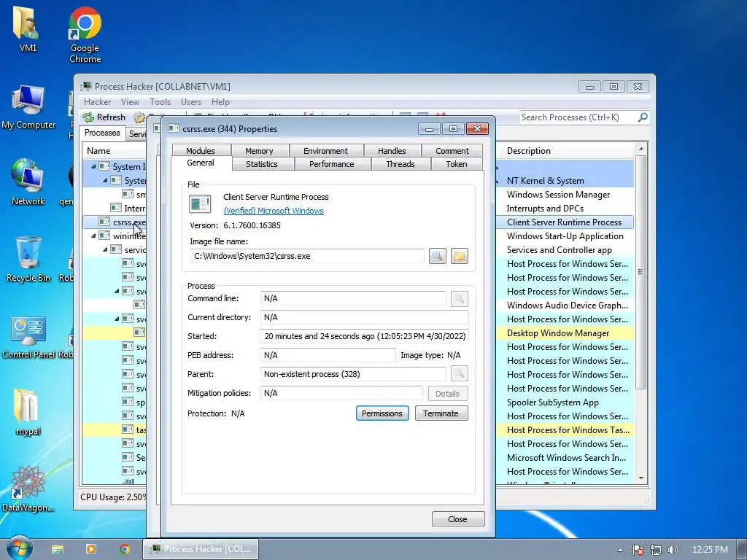Click the Parent process field
Viewport: 747px width, 560px height.
pos(353,374)
